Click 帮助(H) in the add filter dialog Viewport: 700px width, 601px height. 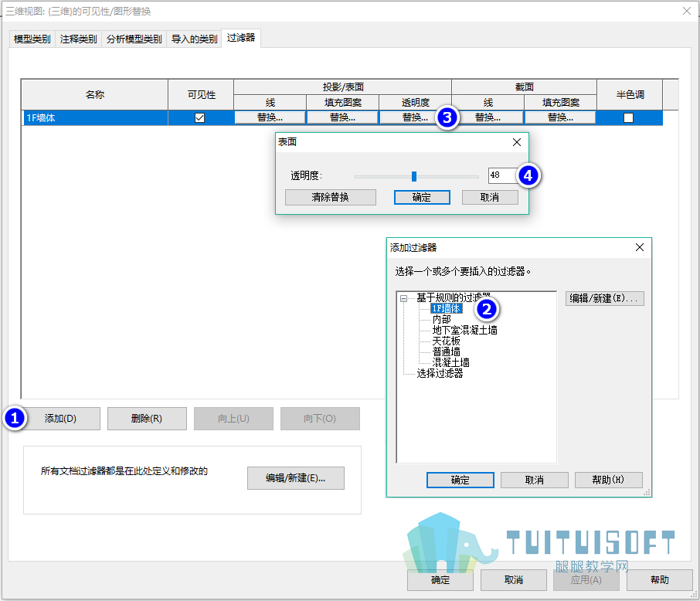609,480
